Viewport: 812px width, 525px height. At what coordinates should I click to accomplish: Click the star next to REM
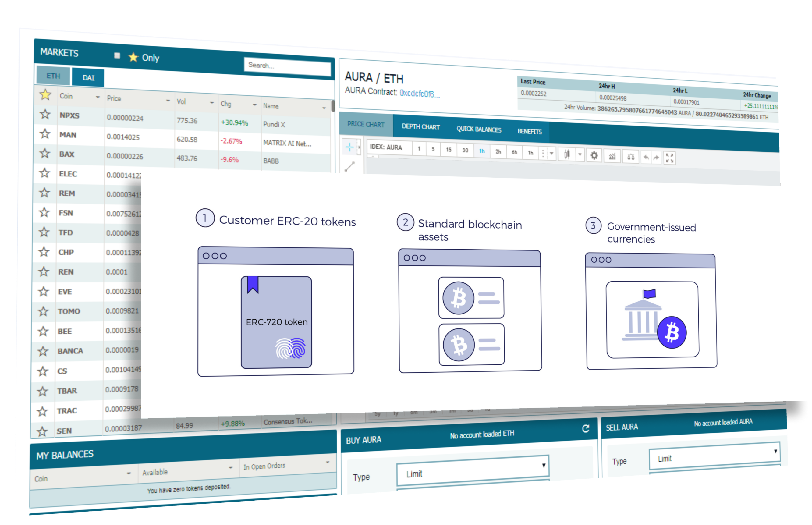[x=44, y=193]
